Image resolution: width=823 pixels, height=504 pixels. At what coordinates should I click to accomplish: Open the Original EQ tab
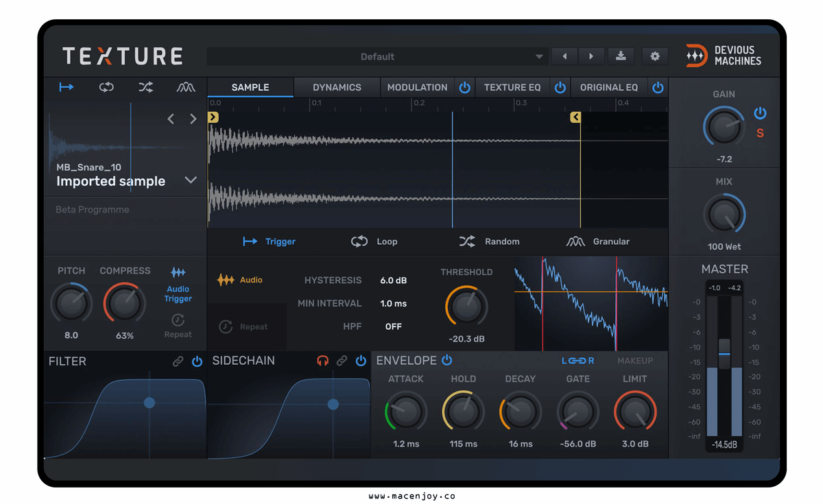(x=609, y=87)
